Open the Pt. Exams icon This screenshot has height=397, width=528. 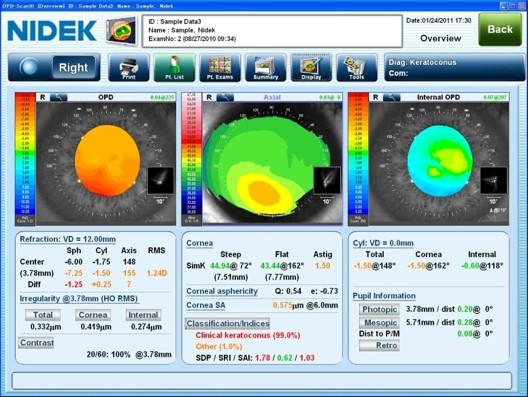220,68
